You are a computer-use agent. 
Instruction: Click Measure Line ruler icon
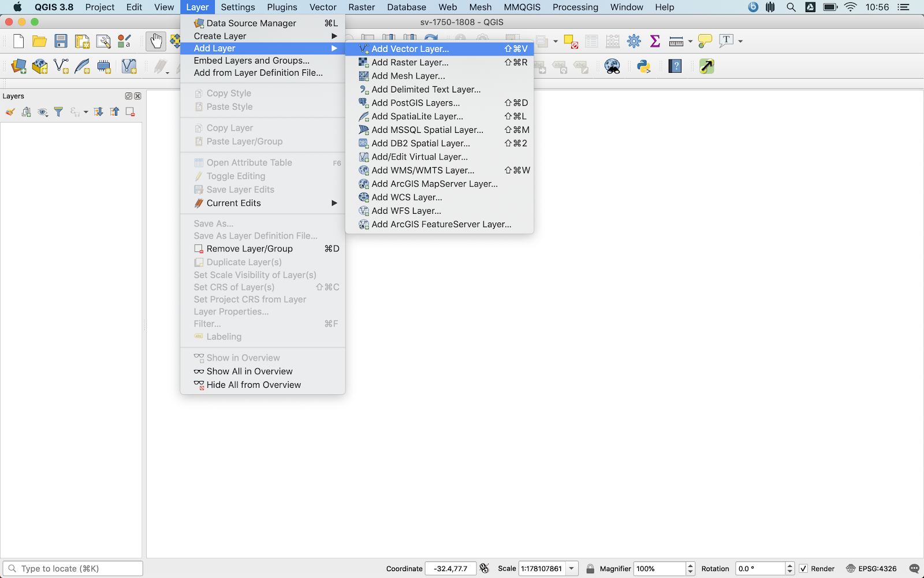click(676, 41)
